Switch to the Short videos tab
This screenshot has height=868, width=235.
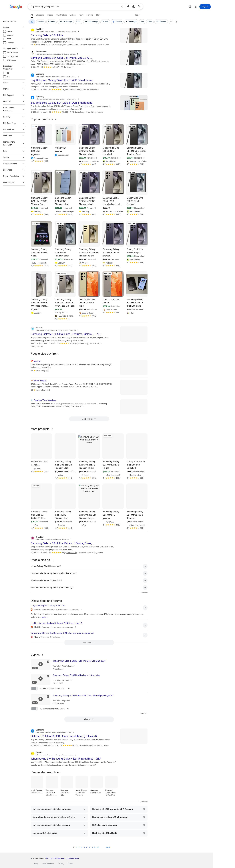[61, 15]
